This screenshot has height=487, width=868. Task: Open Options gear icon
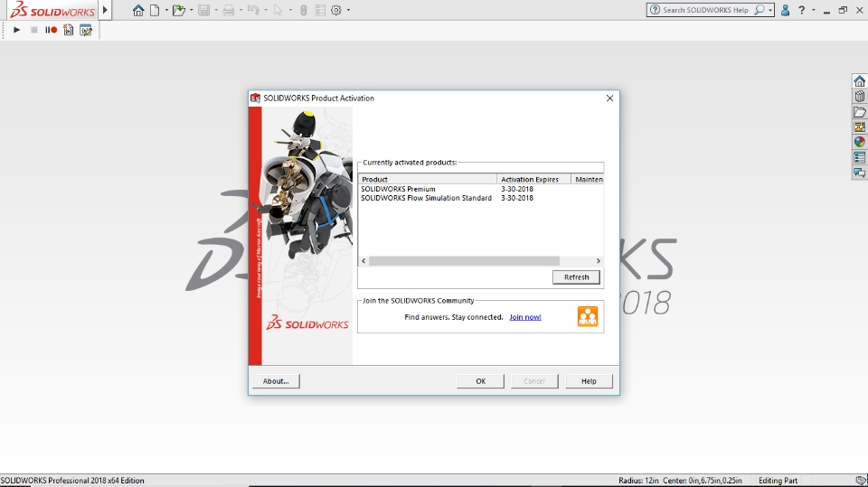point(336,10)
